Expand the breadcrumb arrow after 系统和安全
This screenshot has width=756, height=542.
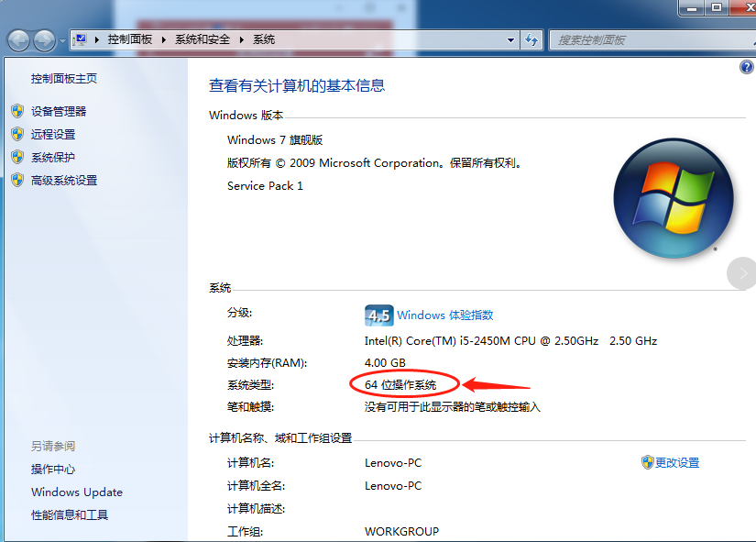coord(243,39)
